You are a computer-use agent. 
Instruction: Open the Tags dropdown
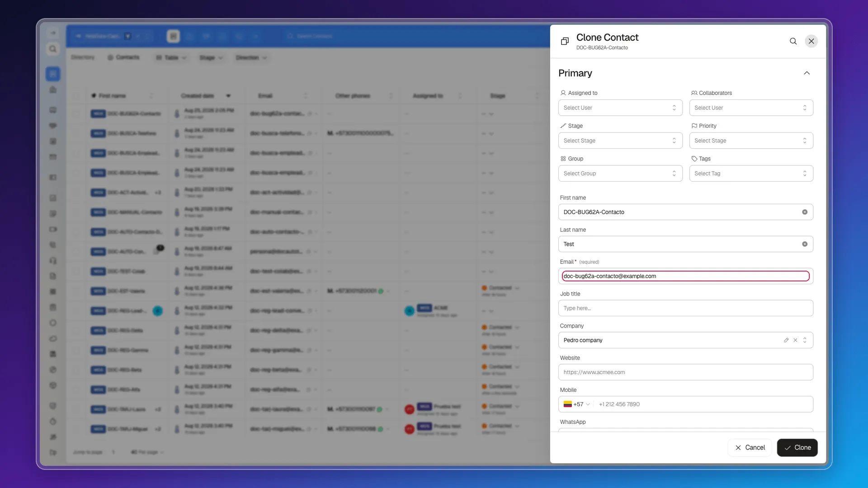(751, 174)
